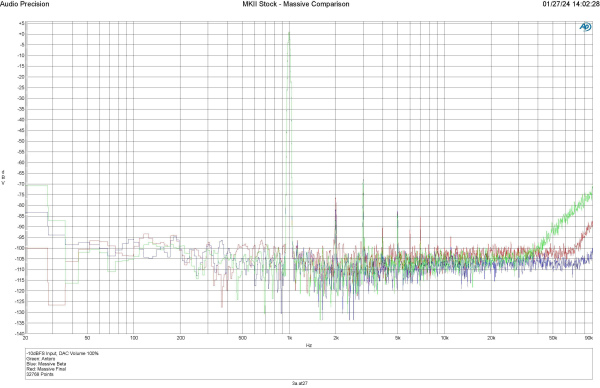Select the '2k' frequency axis label
600x388 pixels.
336,338
